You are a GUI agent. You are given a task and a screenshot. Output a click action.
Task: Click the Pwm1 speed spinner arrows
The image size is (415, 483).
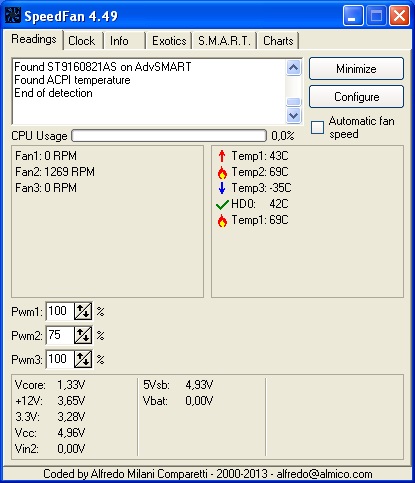[83, 311]
